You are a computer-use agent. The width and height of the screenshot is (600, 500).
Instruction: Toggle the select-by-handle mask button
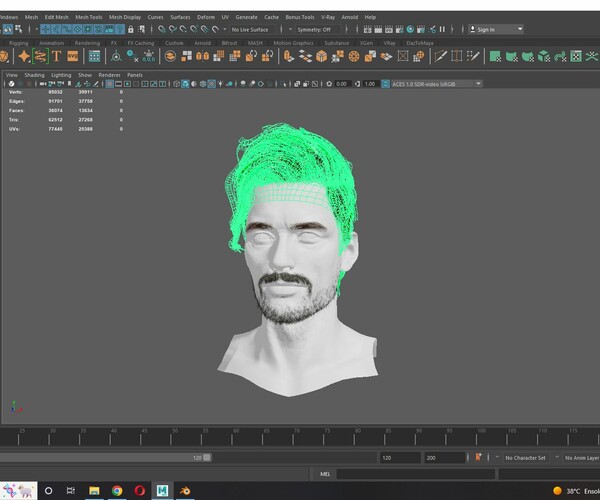[x=46, y=29]
